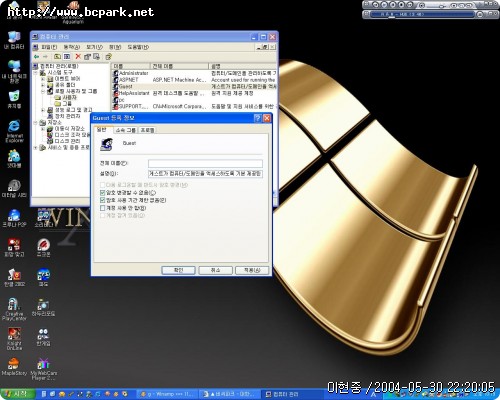The image size is (500, 400).
Task: Open the 시작 Start menu
Action: click(x=17, y=394)
